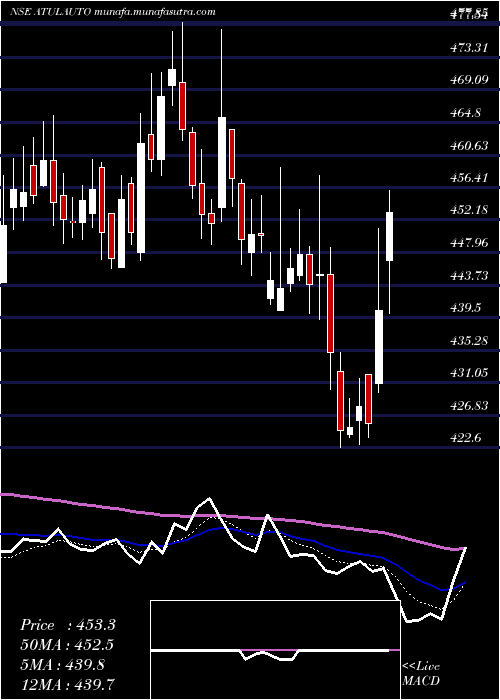Click the MACD inset chart box
Image resolution: width=500 pixels, height=700 pixels.
coord(275,650)
